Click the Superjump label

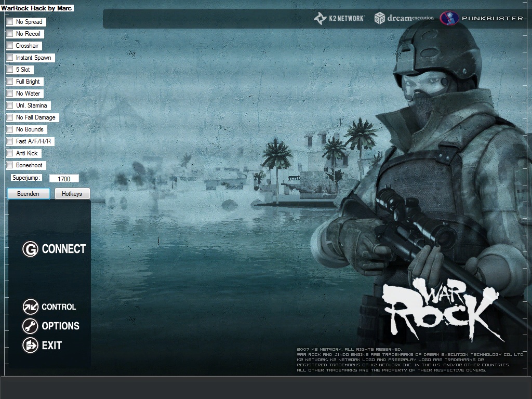tap(26, 178)
